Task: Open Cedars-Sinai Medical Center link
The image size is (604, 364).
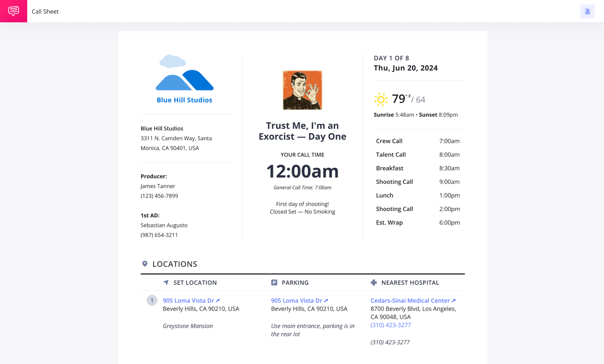Action: [410, 301]
